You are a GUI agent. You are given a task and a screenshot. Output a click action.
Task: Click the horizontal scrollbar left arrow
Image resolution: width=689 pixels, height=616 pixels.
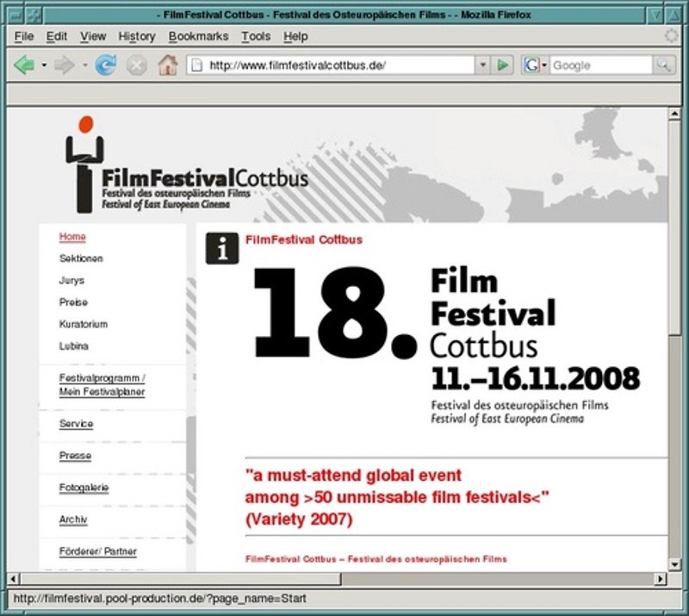pyautogui.click(x=14, y=579)
